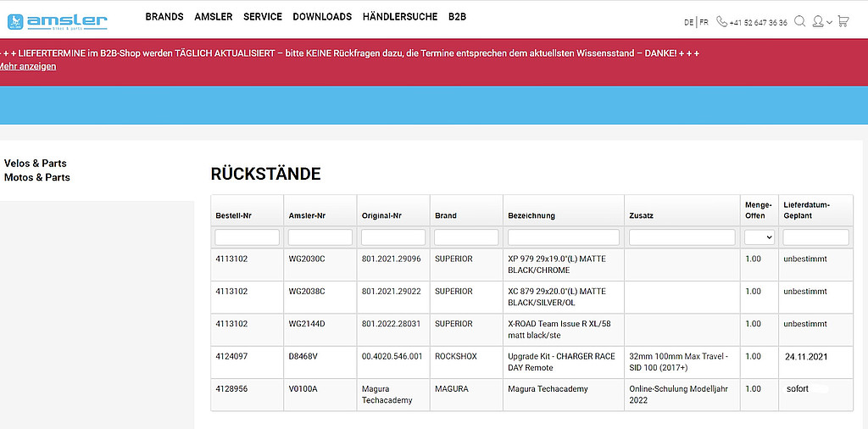
Task: Click the 'Mehr anzeigen' link
Action: 27,67
